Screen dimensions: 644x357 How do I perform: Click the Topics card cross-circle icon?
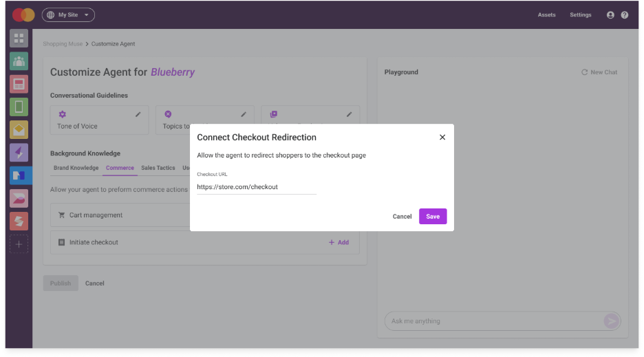(168, 114)
